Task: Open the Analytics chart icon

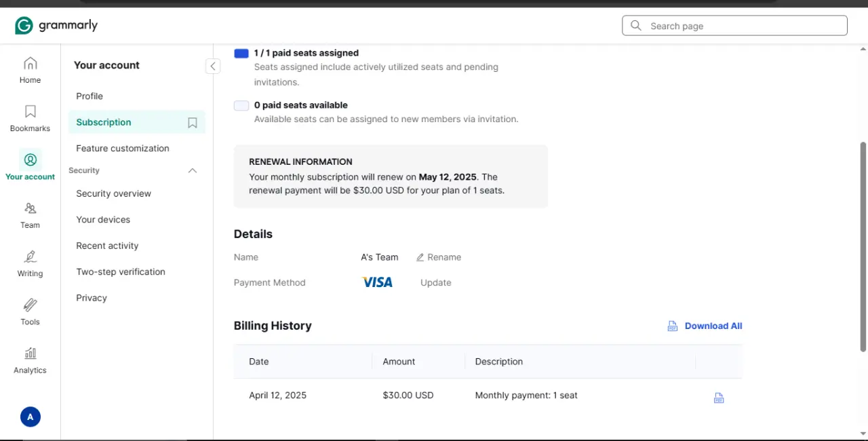Action: (x=30, y=353)
